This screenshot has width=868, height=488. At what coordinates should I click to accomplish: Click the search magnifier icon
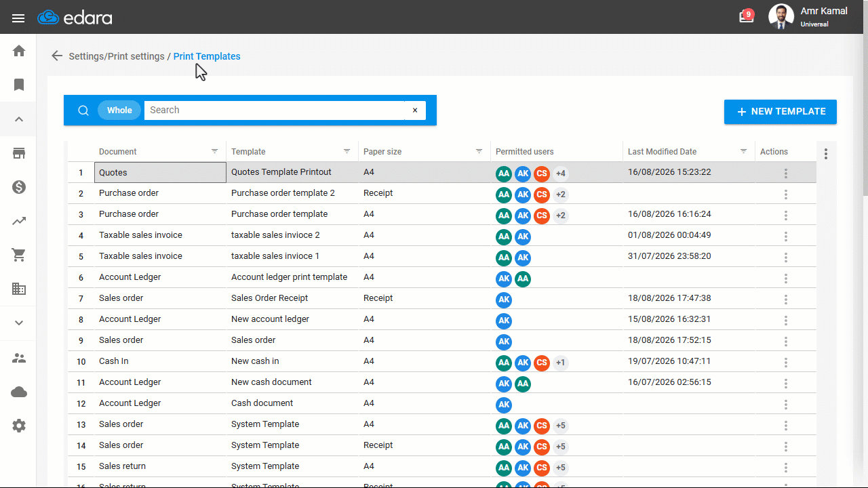tap(83, 110)
